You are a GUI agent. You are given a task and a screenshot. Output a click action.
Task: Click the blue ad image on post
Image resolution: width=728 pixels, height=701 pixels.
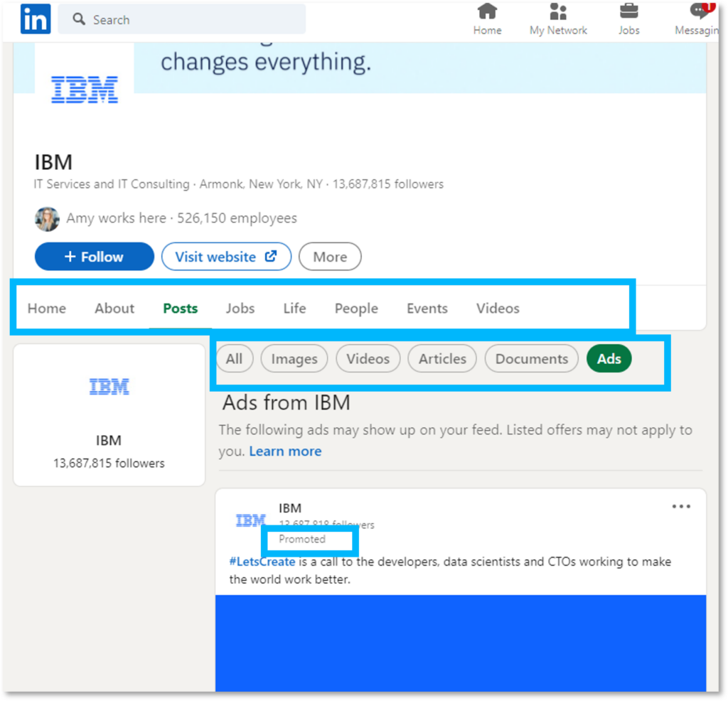[461, 643]
